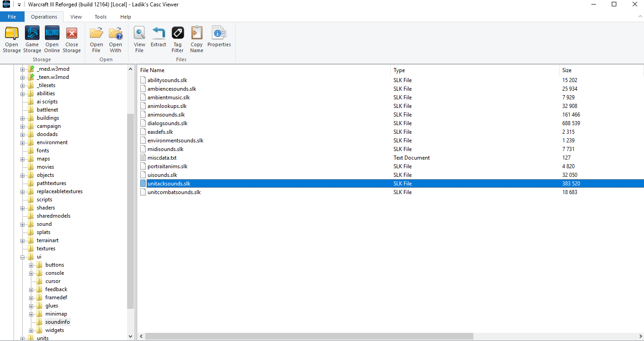Select the cursor folder
This screenshot has width=644, height=341.
coord(53,281)
